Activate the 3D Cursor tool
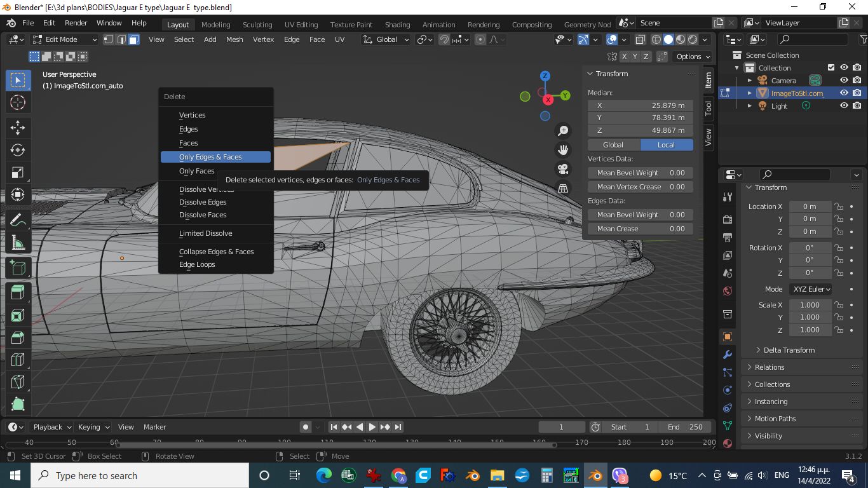The height and width of the screenshot is (488, 868). 18,102
